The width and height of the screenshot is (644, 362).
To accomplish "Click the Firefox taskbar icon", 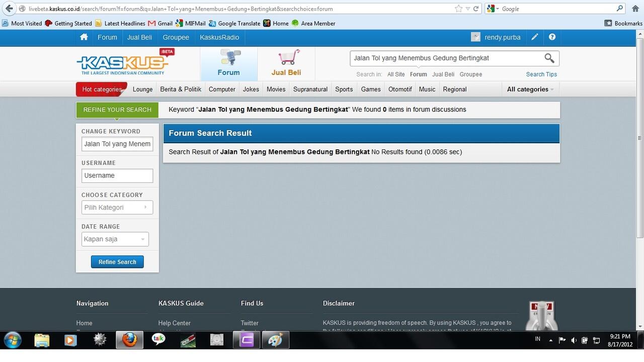I will click(x=129, y=340).
